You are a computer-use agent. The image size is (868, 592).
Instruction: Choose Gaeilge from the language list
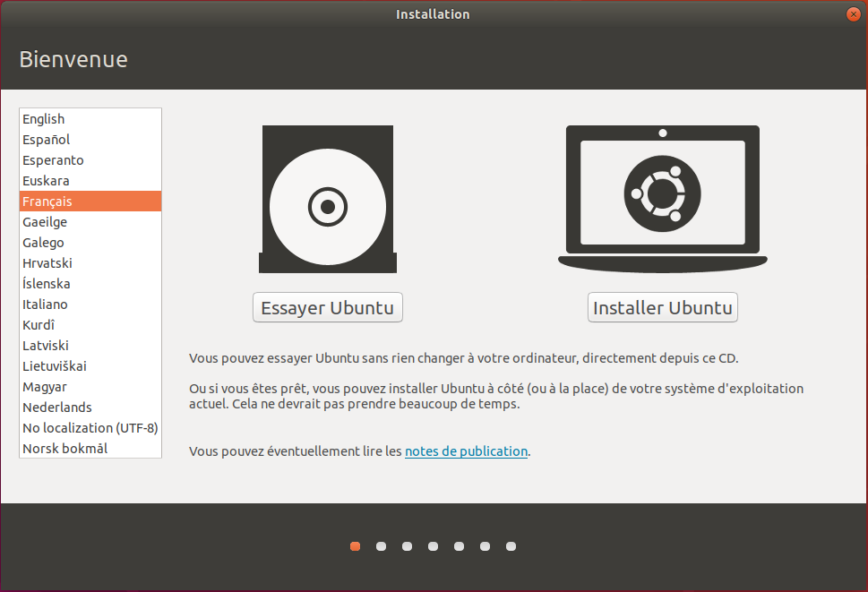click(x=45, y=222)
